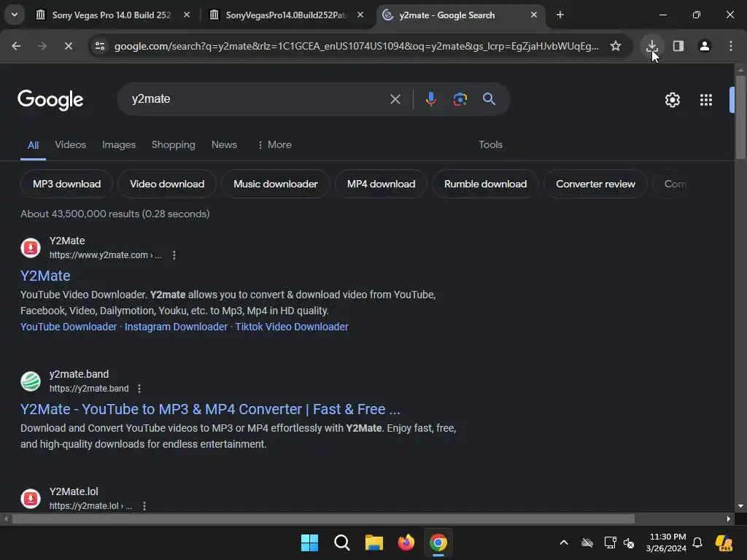Screen dimensions: 747x560
Task: Switch to SonyVegasPro14.0Build252Patch tab
Action: 285,15
